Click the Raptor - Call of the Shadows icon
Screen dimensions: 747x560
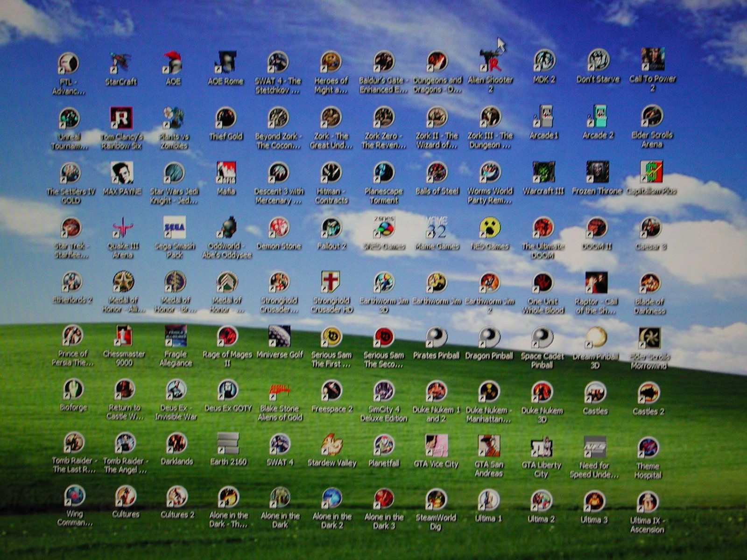click(596, 283)
